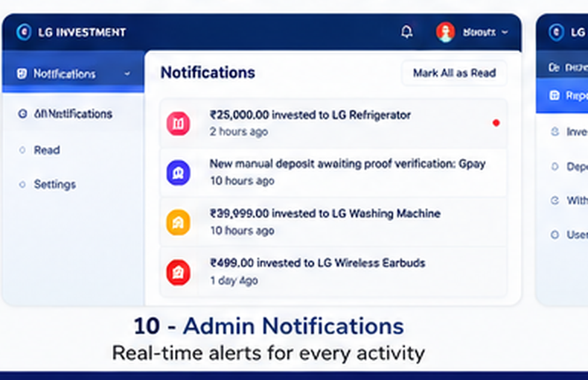
Task: Click the second panel's LG logo icon
Action: 556,32
